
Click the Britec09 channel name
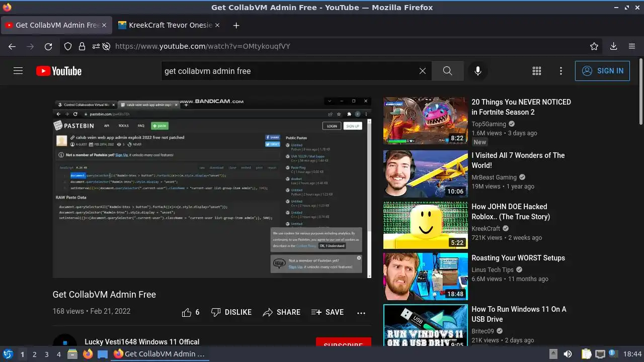(x=483, y=331)
